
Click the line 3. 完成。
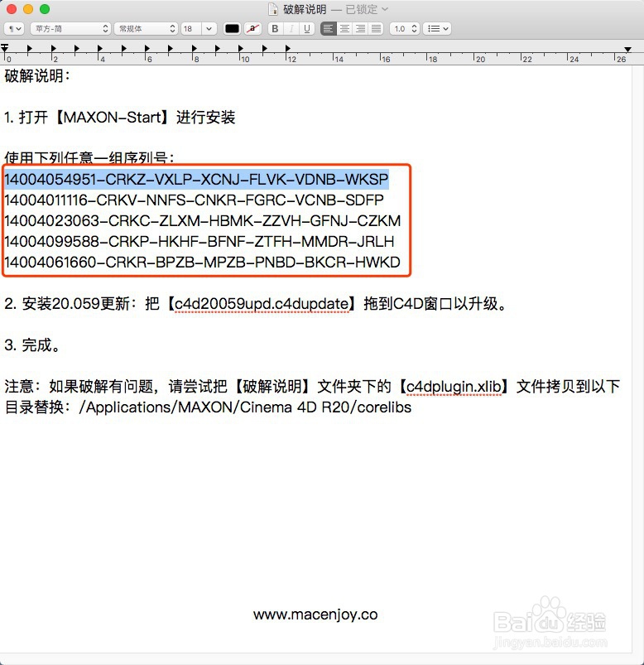[x=32, y=345]
